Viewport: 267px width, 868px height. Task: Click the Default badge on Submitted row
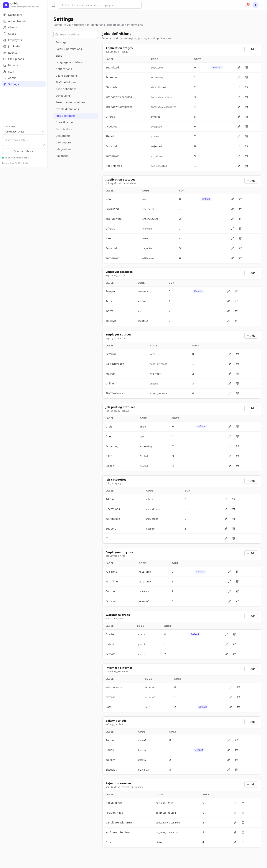click(217, 67)
